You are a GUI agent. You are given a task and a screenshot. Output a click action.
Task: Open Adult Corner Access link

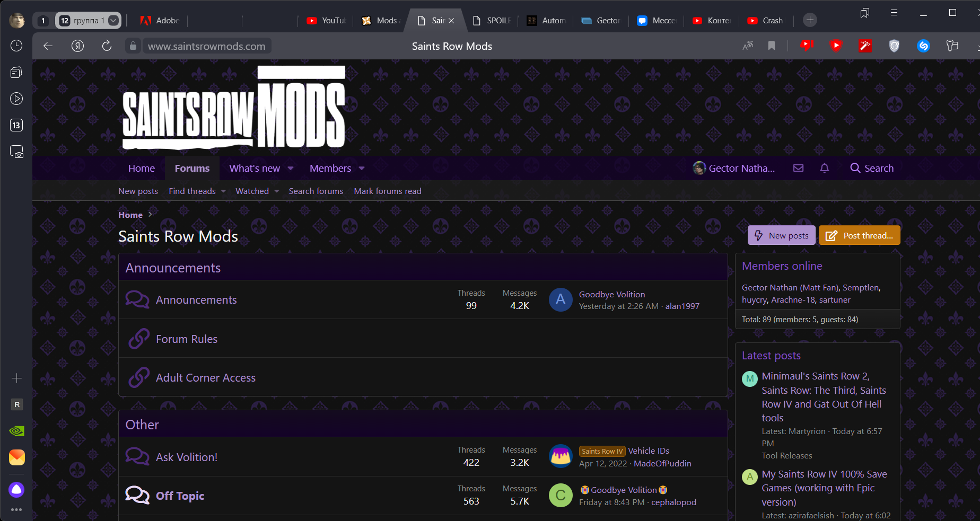coord(206,378)
